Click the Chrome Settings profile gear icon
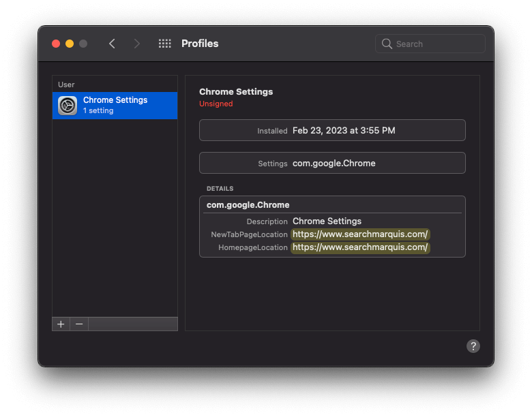The height and width of the screenshot is (417, 532). point(68,106)
